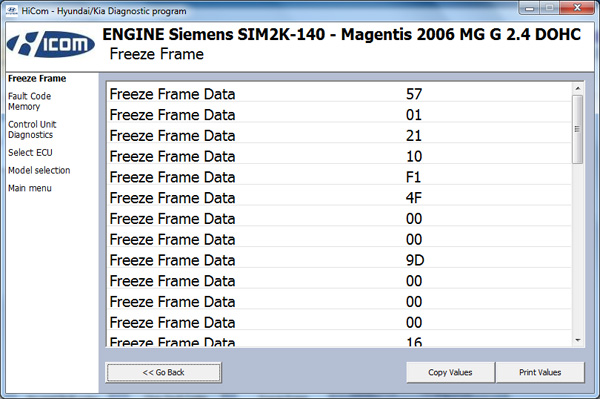
Task: Close the HiCom window
Action: point(577,8)
